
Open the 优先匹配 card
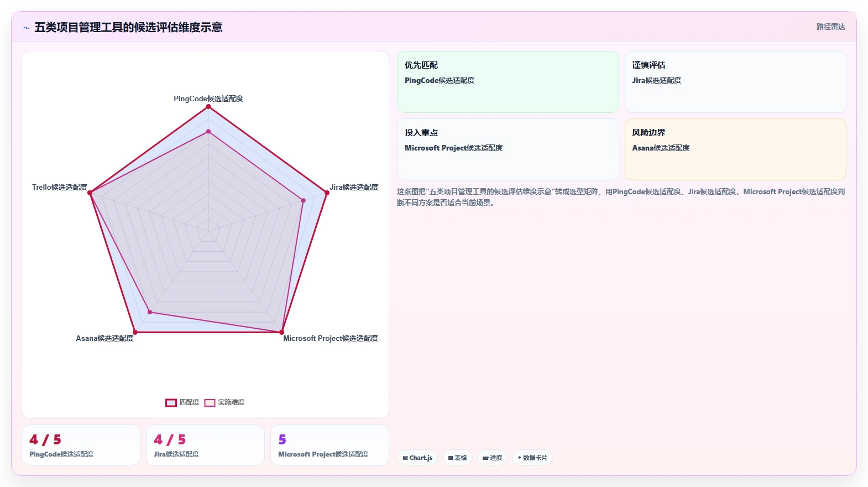(508, 82)
